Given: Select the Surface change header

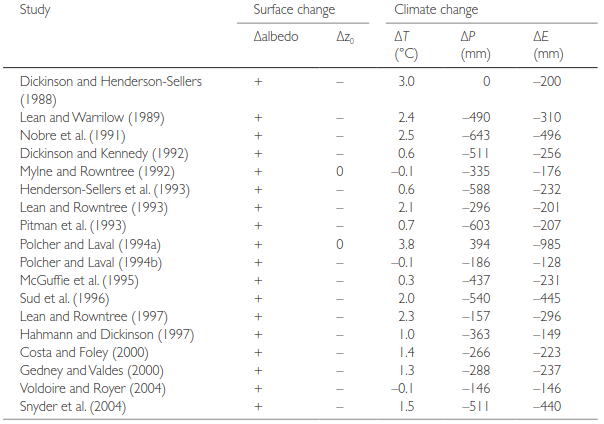Looking at the screenshot, I should click(294, 10).
